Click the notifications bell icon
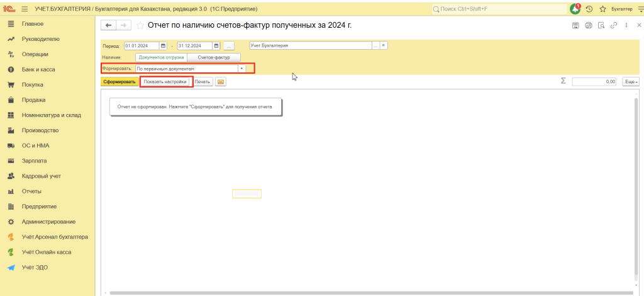 (575, 9)
